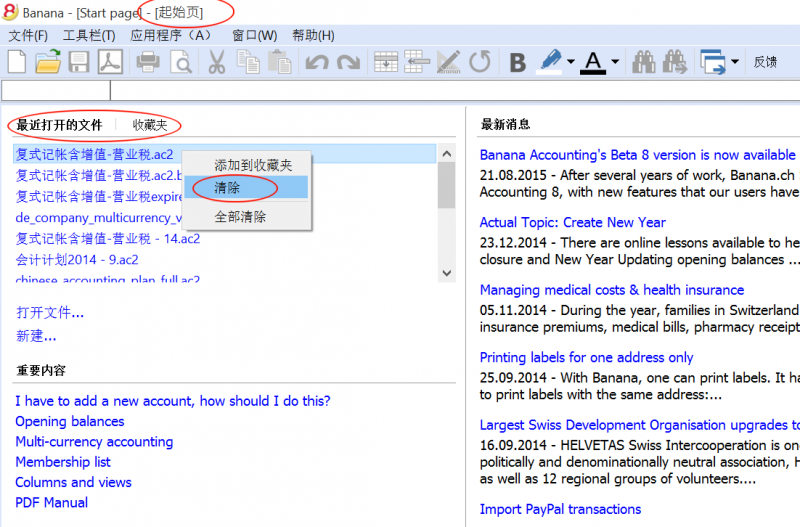Select recent file de_company_multicurrency
800x527 pixels.
click(98, 218)
